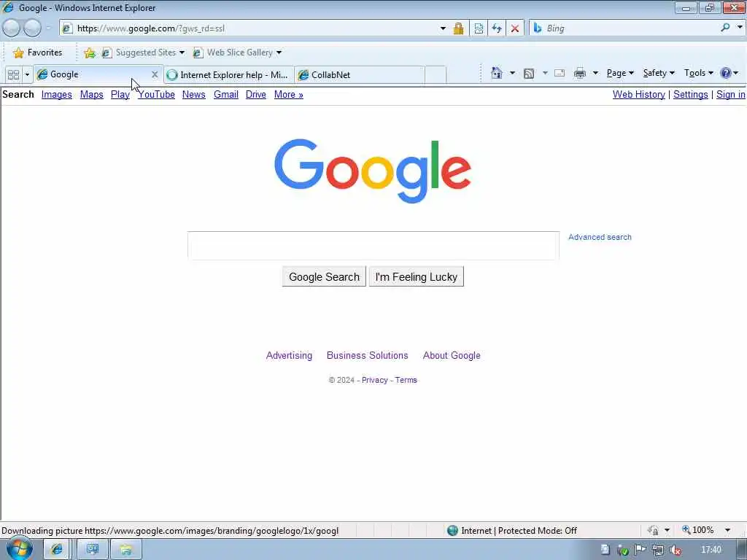This screenshot has height=560, width=747.
Task: Open the Web History link
Action: [x=639, y=94]
